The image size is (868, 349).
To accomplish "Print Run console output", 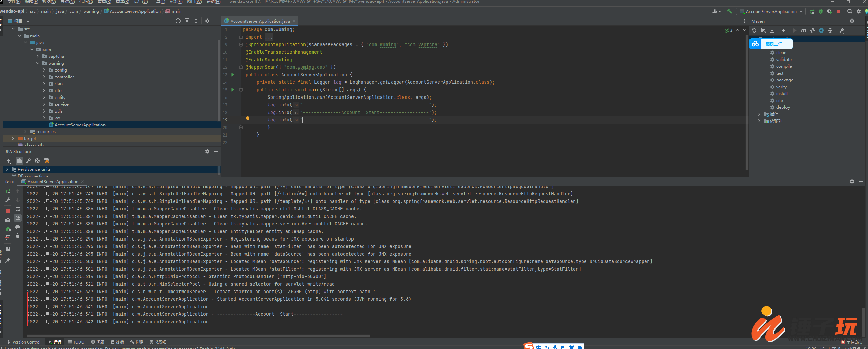I will tap(18, 227).
